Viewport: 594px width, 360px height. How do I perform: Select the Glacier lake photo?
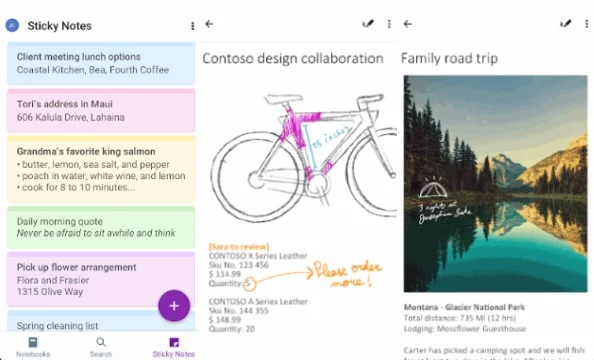496,184
